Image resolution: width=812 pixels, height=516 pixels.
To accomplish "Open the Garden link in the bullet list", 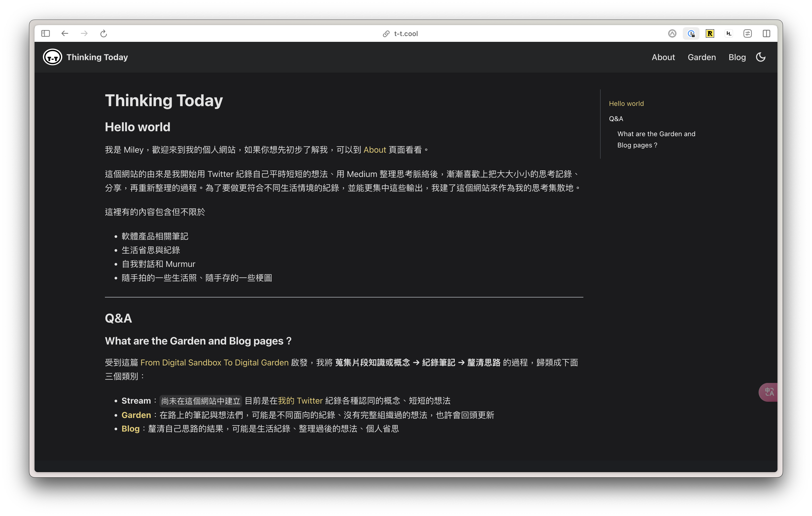I will 136,415.
